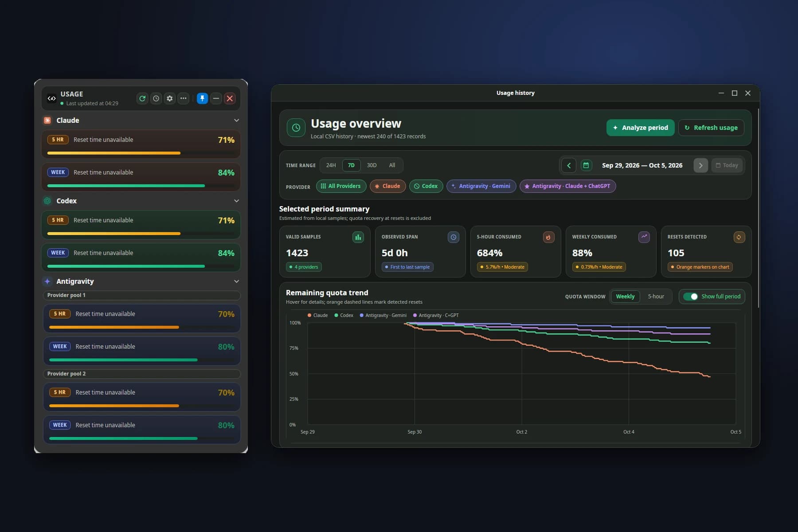The width and height of the screenshot is (798, 532).
Task: Click the clock icon on Observed Span card
Action: pyautogui.click(x=453, y=237)
